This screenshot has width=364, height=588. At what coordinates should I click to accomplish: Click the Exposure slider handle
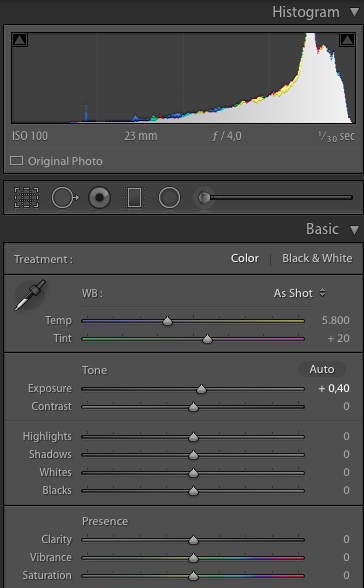201,389
